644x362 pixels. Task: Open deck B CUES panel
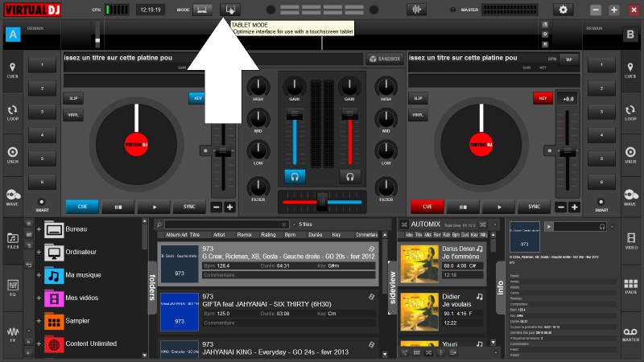pos(630,71)
